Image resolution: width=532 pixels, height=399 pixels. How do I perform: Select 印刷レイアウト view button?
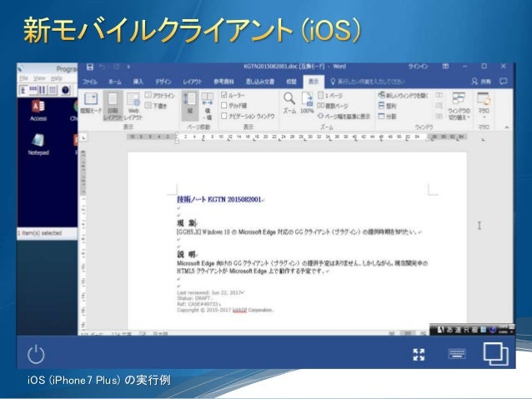click(113, 106)
